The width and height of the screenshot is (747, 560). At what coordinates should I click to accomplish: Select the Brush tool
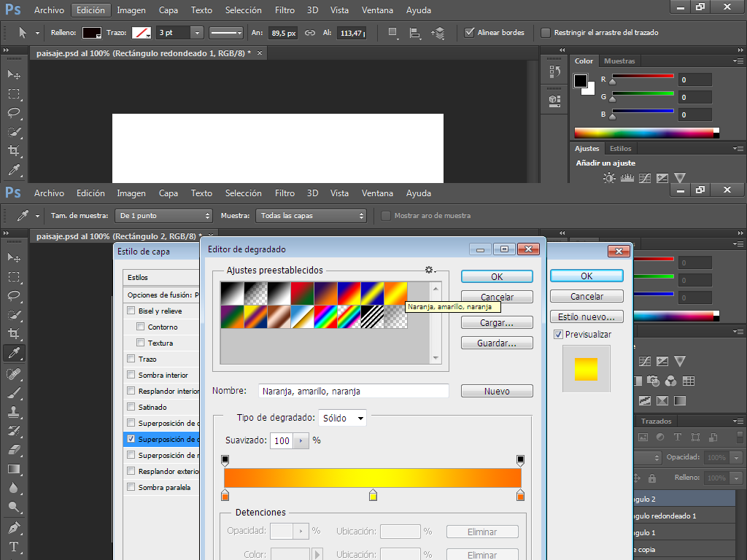tap(14, 393)
